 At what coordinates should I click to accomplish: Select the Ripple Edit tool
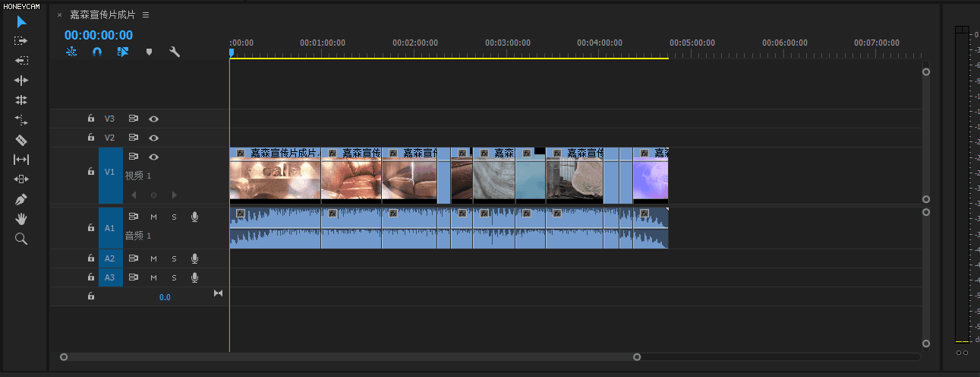(x=21, y=81)
